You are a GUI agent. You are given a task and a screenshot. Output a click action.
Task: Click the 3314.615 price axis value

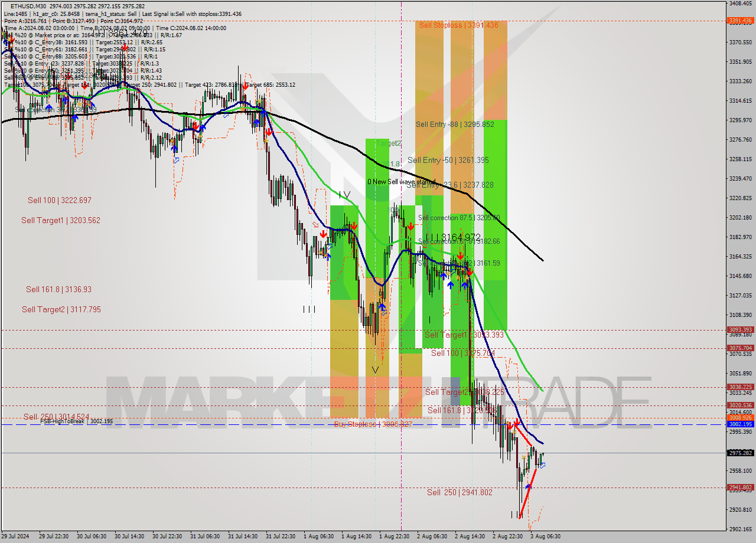740,100
